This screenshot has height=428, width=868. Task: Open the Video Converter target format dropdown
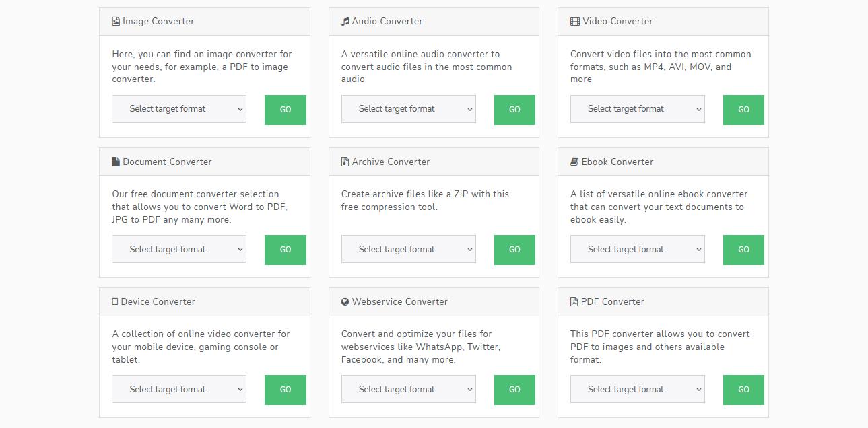637,108
